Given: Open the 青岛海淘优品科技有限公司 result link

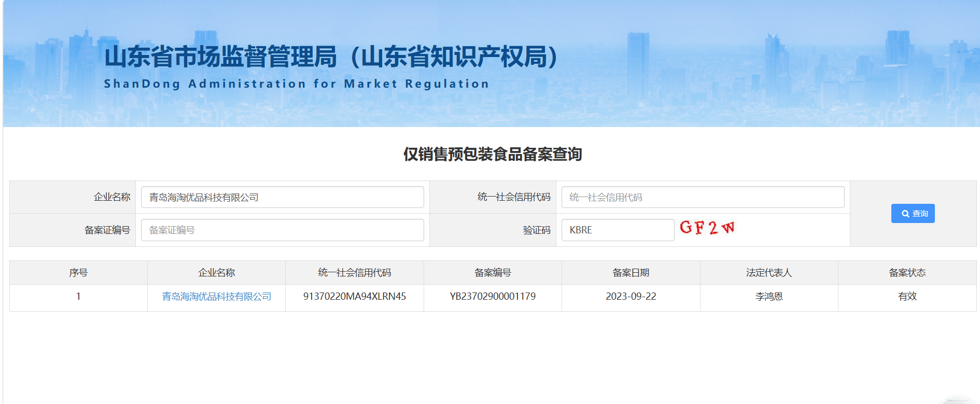Looking at the screenshot, I should [x=217, y=297].
